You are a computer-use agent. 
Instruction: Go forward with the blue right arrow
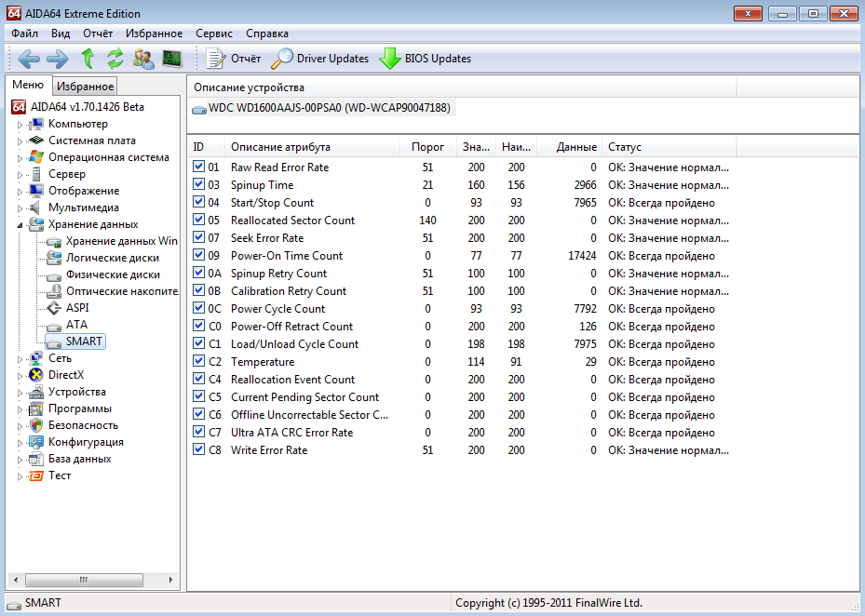tap(58, 59)
